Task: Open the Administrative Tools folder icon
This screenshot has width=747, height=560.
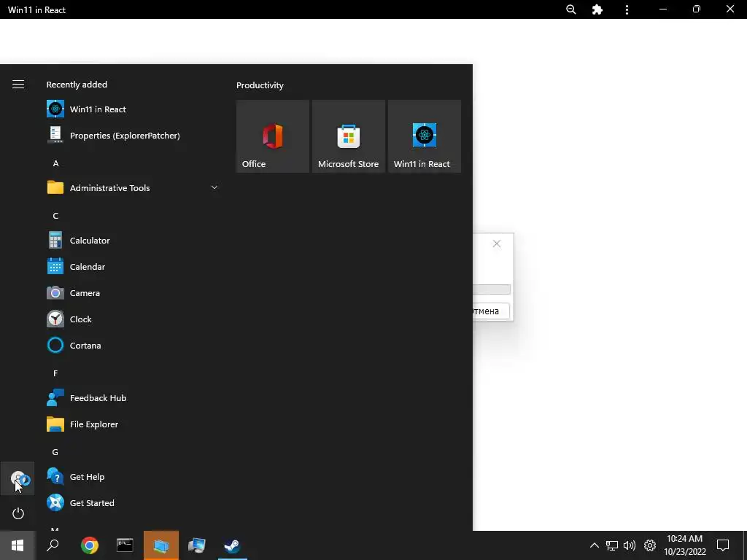Action: 55,187
